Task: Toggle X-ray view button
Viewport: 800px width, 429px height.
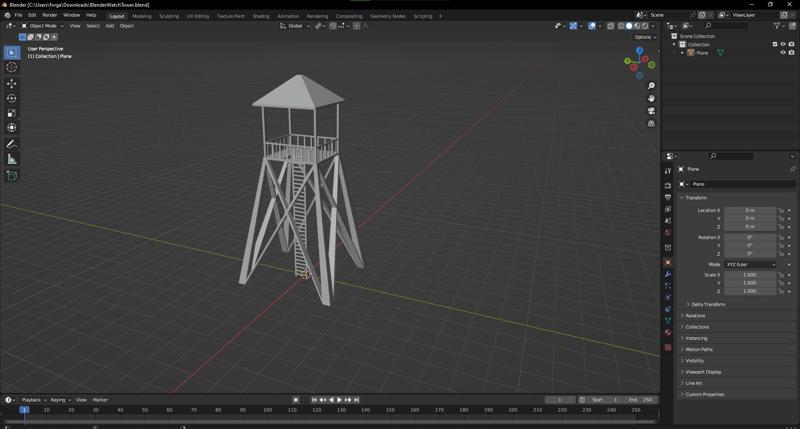Action: 611,26
